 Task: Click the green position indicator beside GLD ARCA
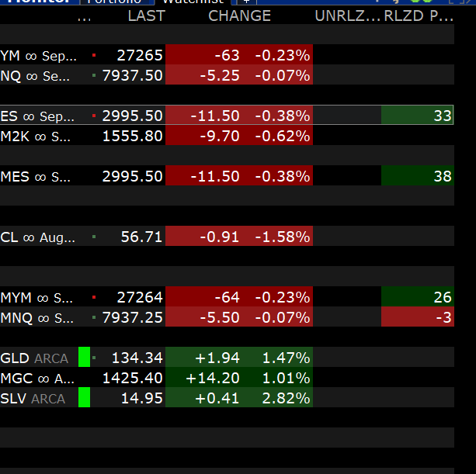click(84, 357)
